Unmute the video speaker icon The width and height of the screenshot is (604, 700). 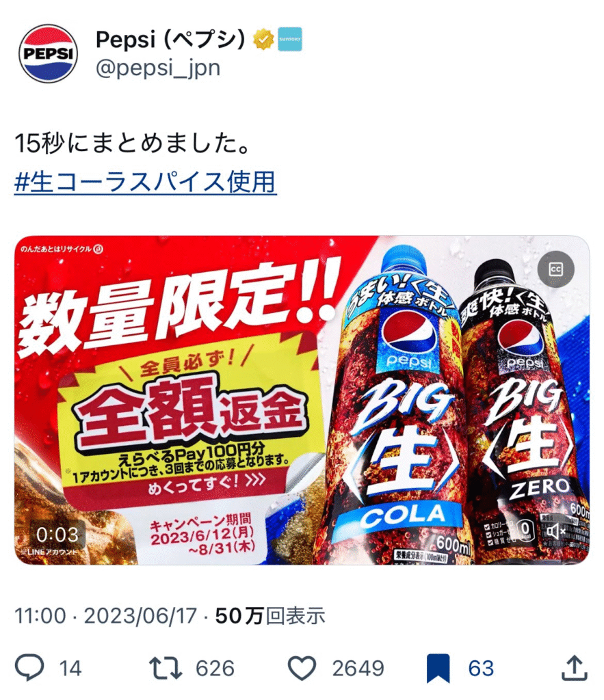tap(556, 531)
